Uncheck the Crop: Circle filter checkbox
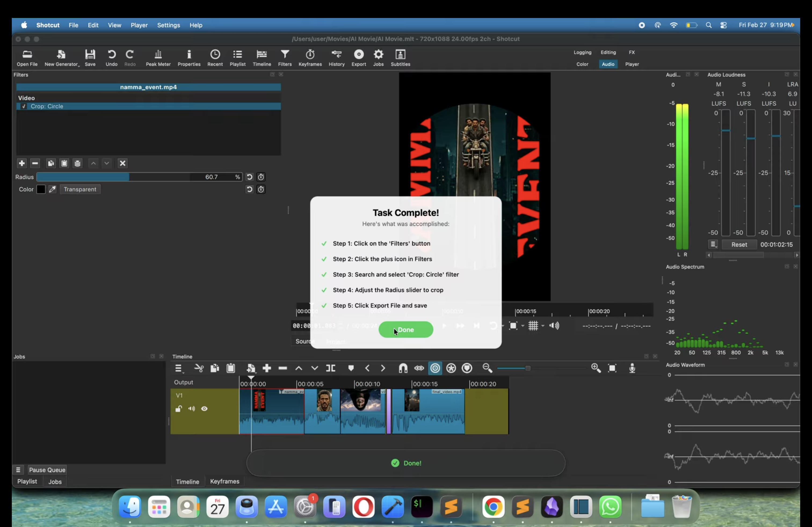The image size is (812, 527). 24,106
